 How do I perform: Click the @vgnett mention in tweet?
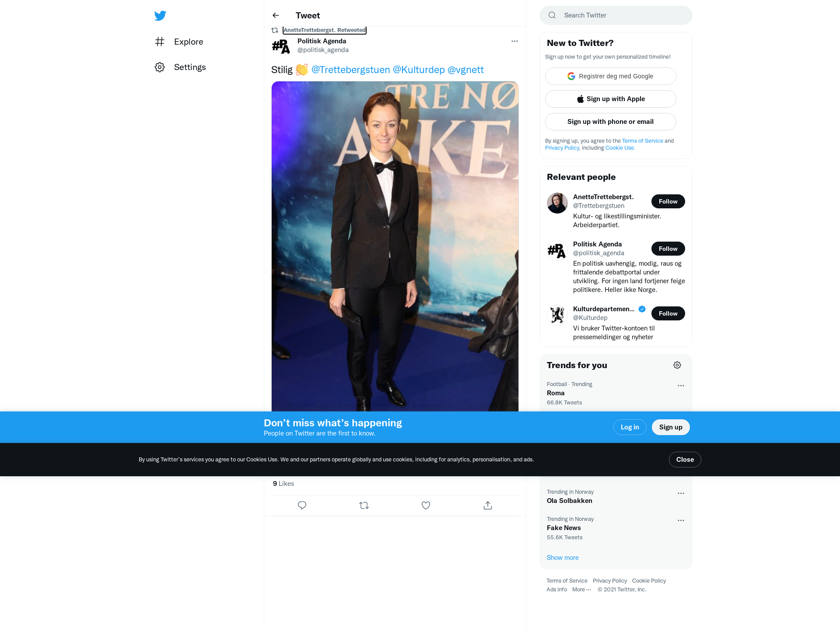pos(465,70)
